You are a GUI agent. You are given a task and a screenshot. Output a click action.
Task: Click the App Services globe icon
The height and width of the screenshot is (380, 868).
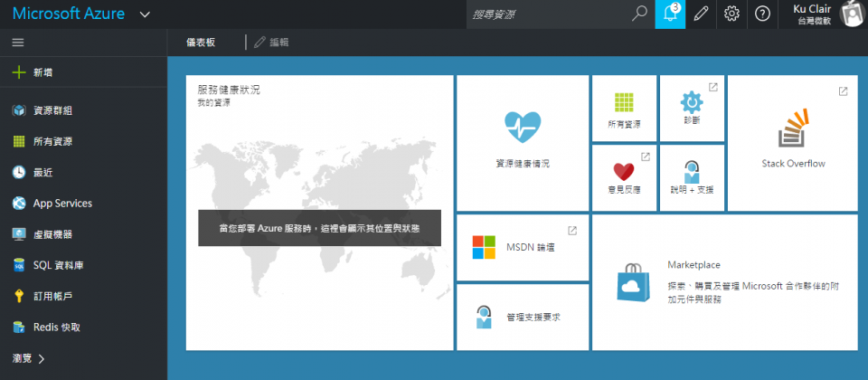point(19,204)
